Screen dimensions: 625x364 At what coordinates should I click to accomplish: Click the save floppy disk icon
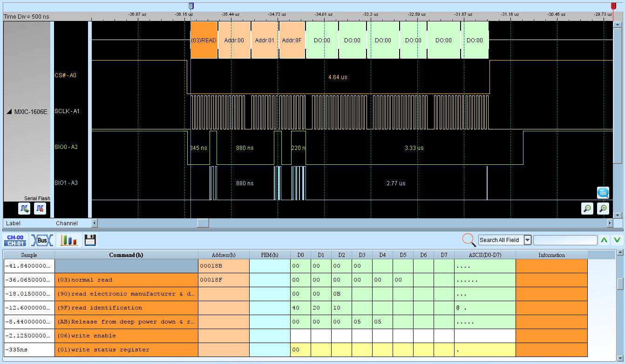coord(90,240)
